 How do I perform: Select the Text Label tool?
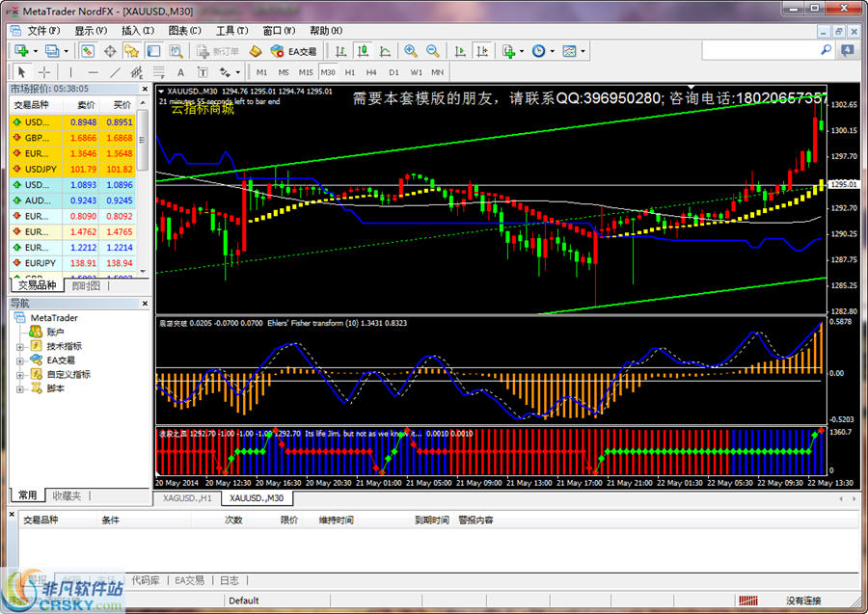[203, 72]
